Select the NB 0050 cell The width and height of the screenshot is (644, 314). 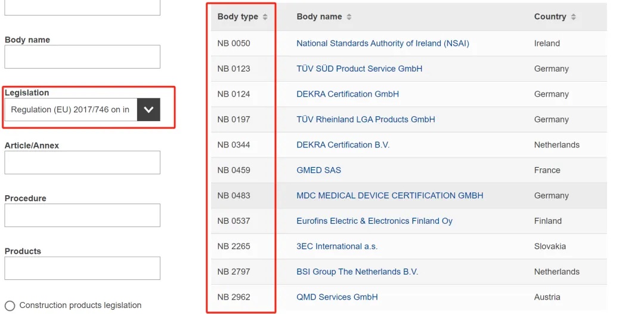[x=234, y=43]
